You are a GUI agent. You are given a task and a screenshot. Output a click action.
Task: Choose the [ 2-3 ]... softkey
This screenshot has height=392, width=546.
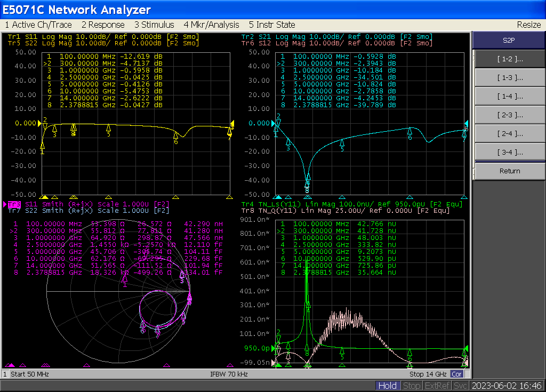click(x=510, y=115)
